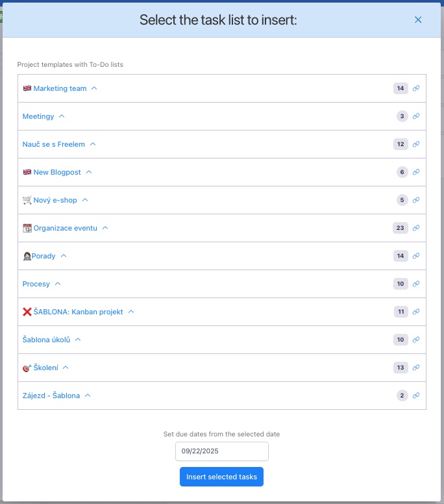This screenshot has height=504, width=444.
Task: Click the 6 count badge for New Blogpost
Action: (402, 172)
